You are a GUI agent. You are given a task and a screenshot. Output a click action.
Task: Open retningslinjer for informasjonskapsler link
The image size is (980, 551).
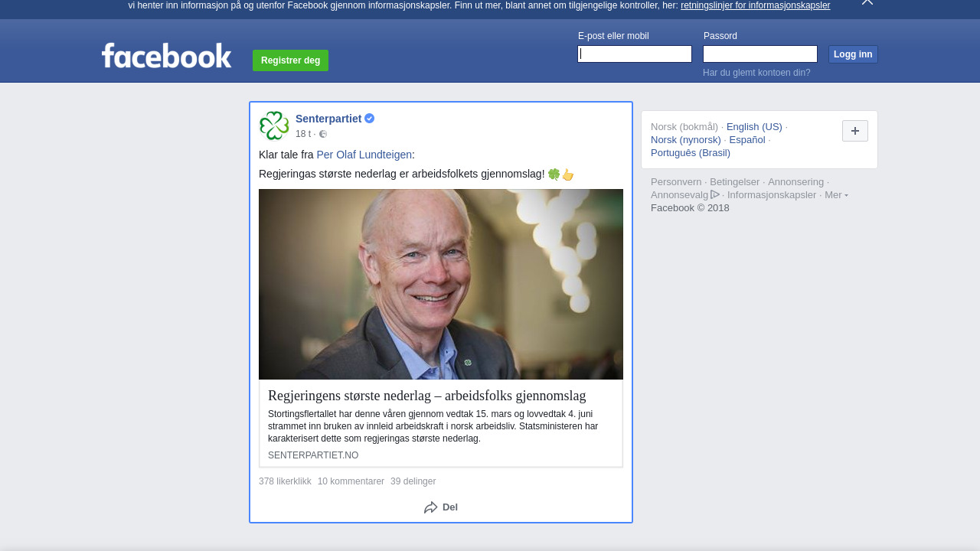[x=755, y=5]
